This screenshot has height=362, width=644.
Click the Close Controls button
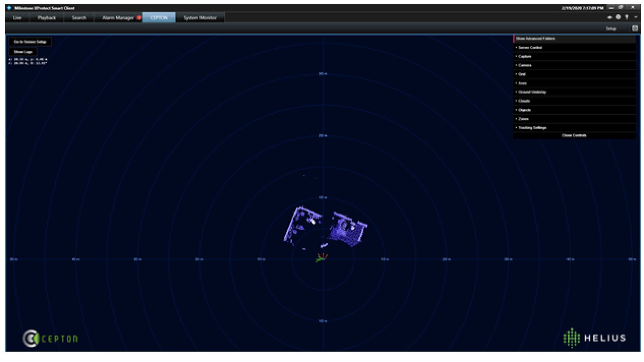(574, 135)
